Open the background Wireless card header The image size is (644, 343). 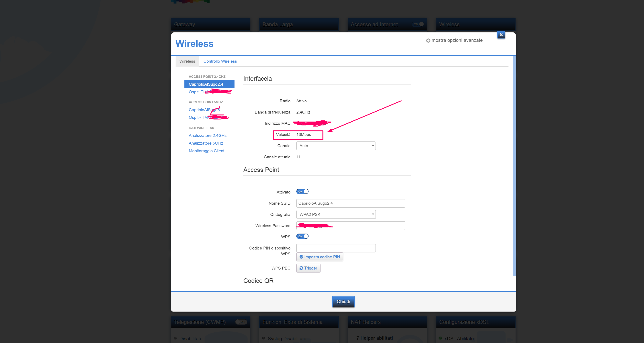point(475,25)
